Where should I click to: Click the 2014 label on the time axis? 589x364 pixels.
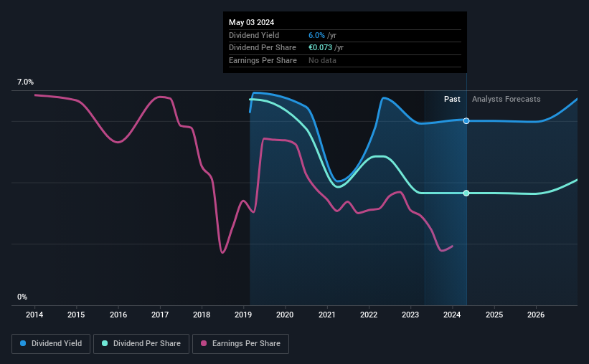pos(34,315)
